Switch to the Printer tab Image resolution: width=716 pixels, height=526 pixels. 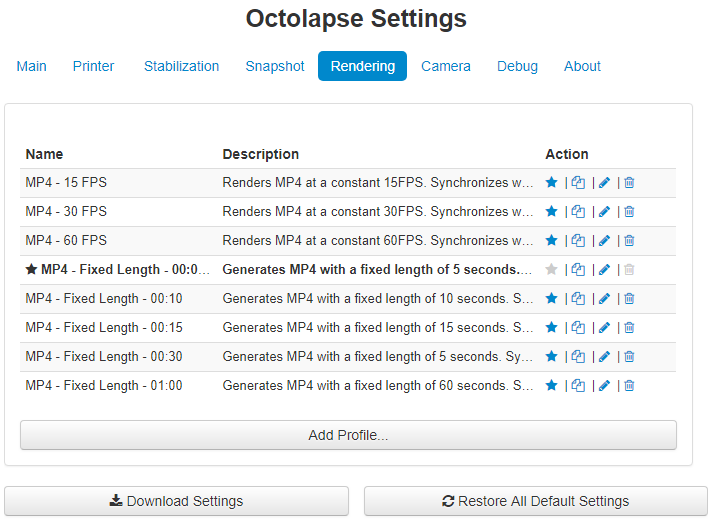[x=93, y=66]
